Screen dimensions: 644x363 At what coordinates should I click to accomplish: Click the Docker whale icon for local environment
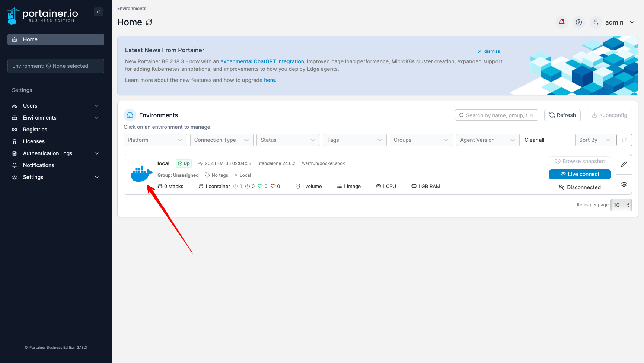(x=141, y=174)
